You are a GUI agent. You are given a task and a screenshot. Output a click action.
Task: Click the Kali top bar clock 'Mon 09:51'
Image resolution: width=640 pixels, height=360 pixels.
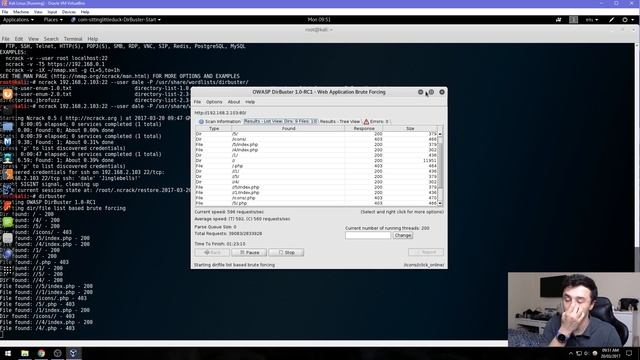(x=319, y=20)
